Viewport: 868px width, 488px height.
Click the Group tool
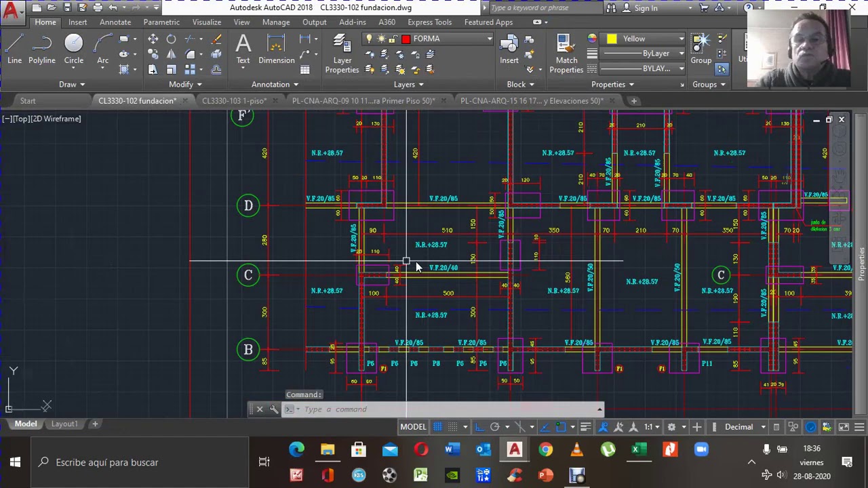(701, 49)
